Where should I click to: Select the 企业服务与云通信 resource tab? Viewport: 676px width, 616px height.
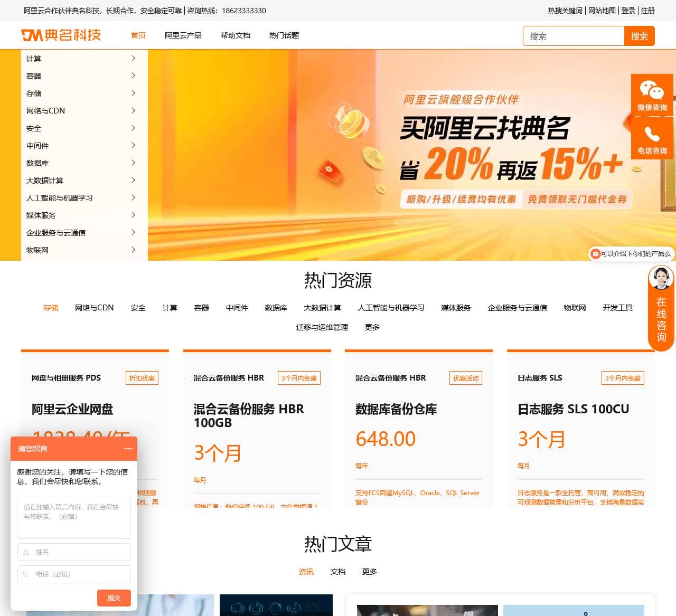coord(518,308)
